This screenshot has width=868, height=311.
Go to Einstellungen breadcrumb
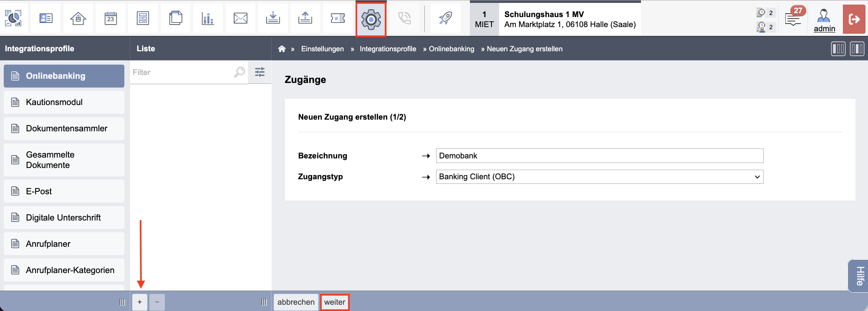(x=323, y=49)
